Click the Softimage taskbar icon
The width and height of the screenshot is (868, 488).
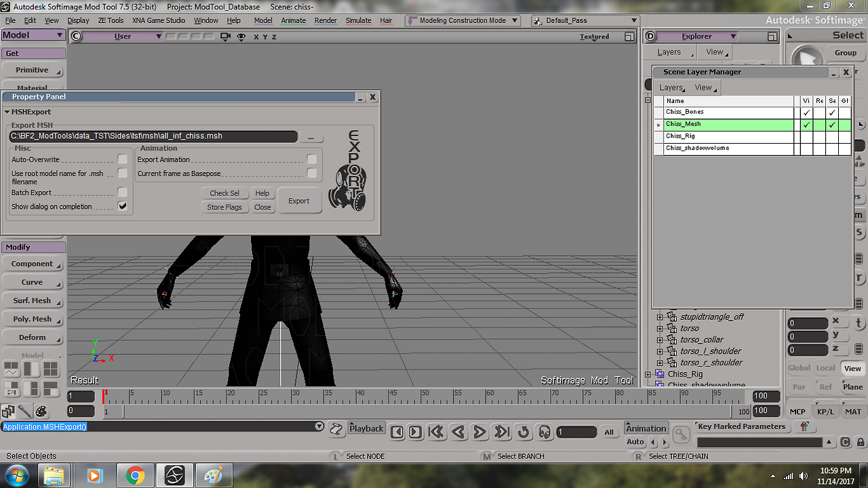coord(174,475)
